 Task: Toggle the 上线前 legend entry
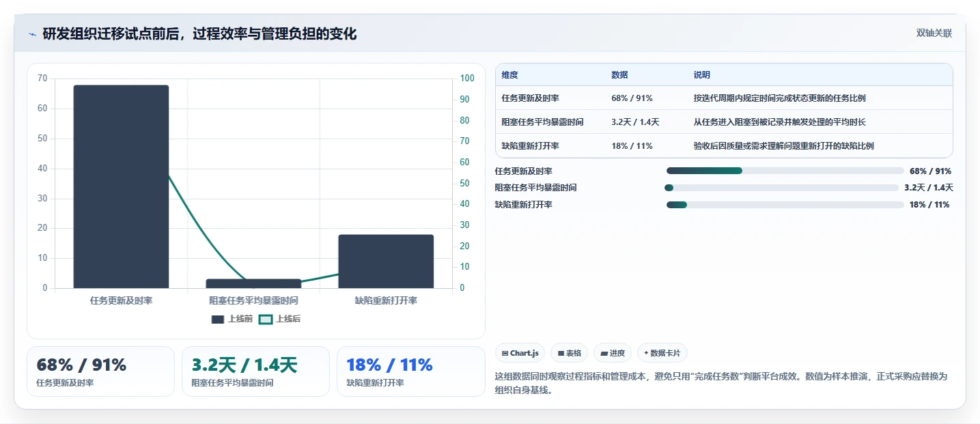click(x=232, y=319)
